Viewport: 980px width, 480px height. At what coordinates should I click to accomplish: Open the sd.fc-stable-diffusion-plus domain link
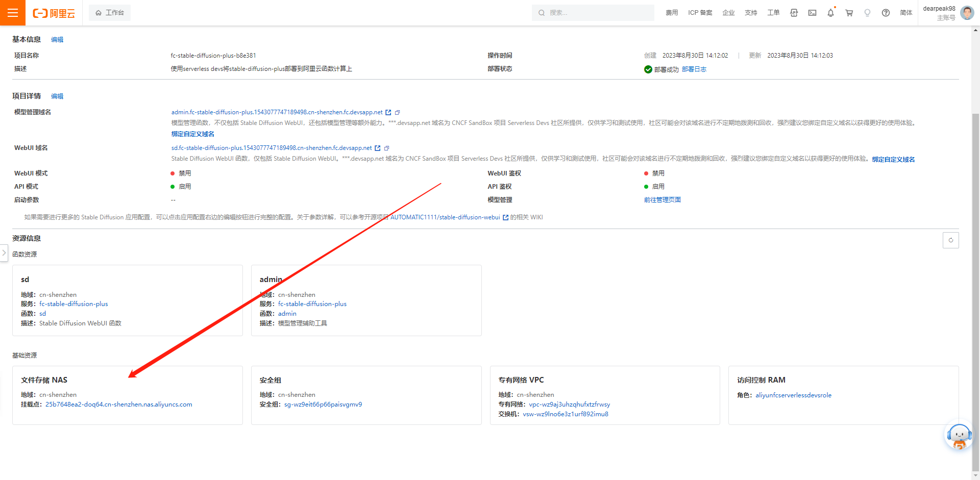point(272,148)
